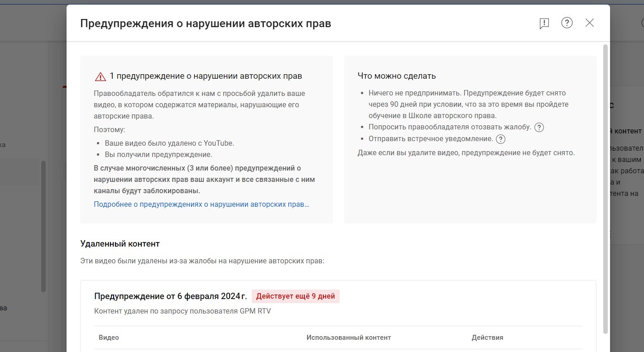
Task: Click the dialog title 'Предупреждения о нарушении авторских прав'
Action: [x=206, y=24]
